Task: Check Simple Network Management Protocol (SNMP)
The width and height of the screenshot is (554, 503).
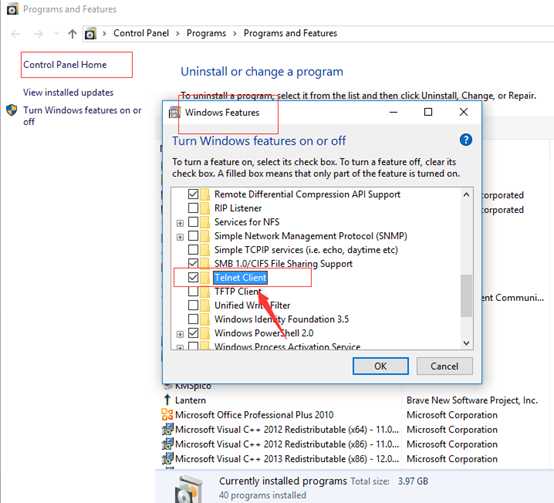Action: (x=193, y=236)
